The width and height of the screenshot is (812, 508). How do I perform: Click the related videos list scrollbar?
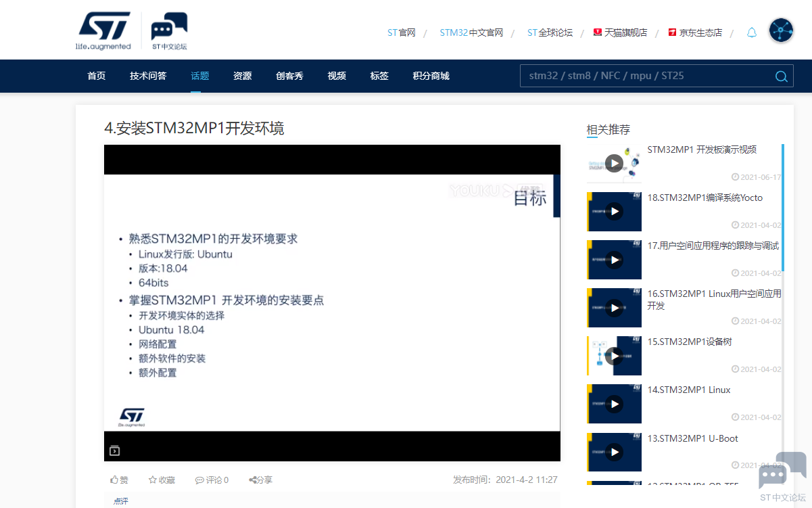point(783,207)
